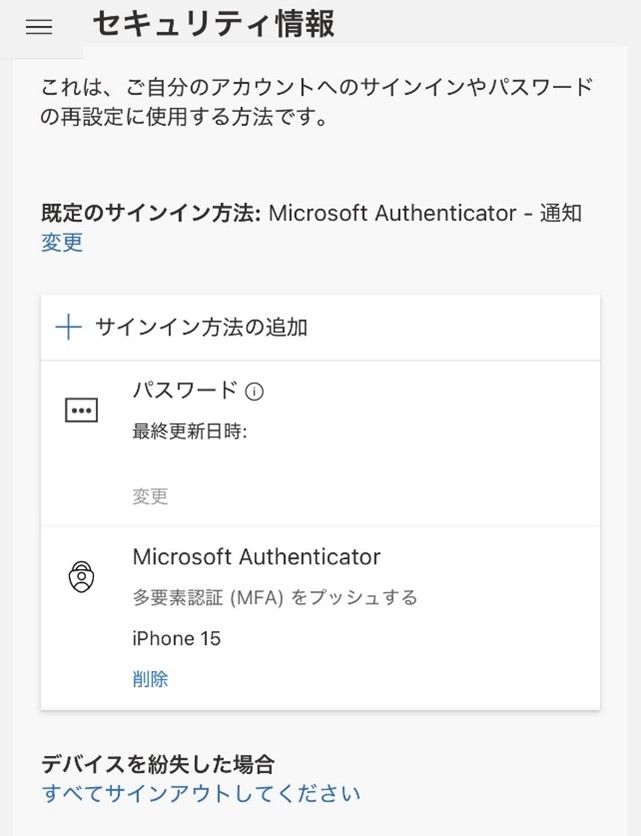This screenshot has height=836, width=641.
Task: Select the Microsoft Authenticator - 通知 default value
Action: tap(425, 213)
